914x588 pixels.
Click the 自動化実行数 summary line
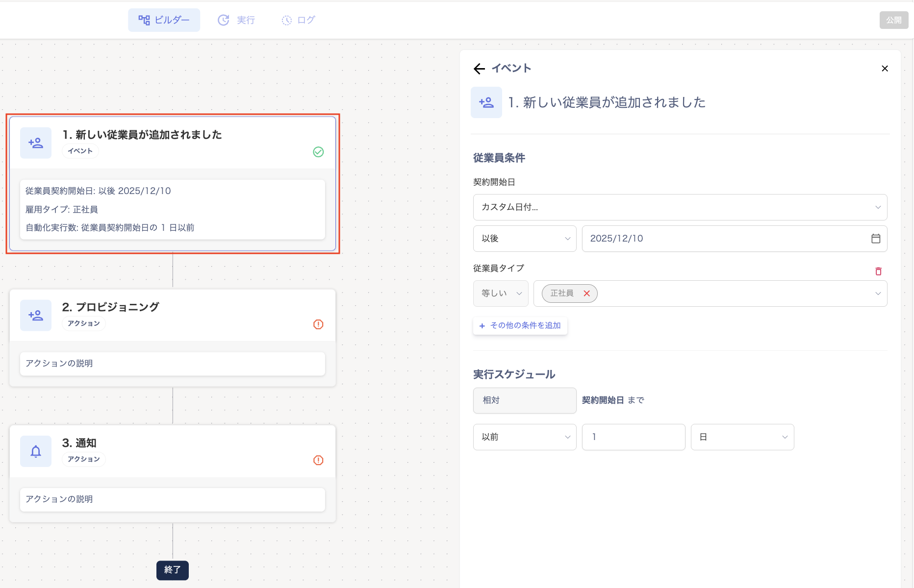pyautogui.click(x=110, y=228)
